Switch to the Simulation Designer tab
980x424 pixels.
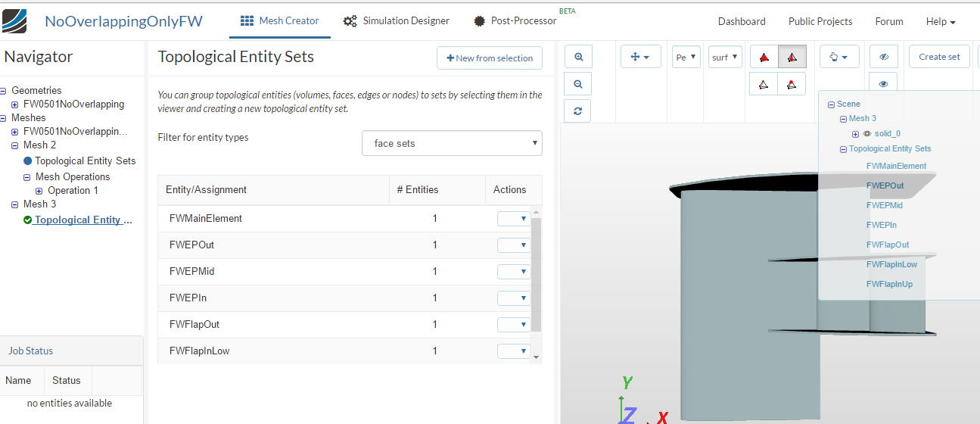[x=396, y=21]
